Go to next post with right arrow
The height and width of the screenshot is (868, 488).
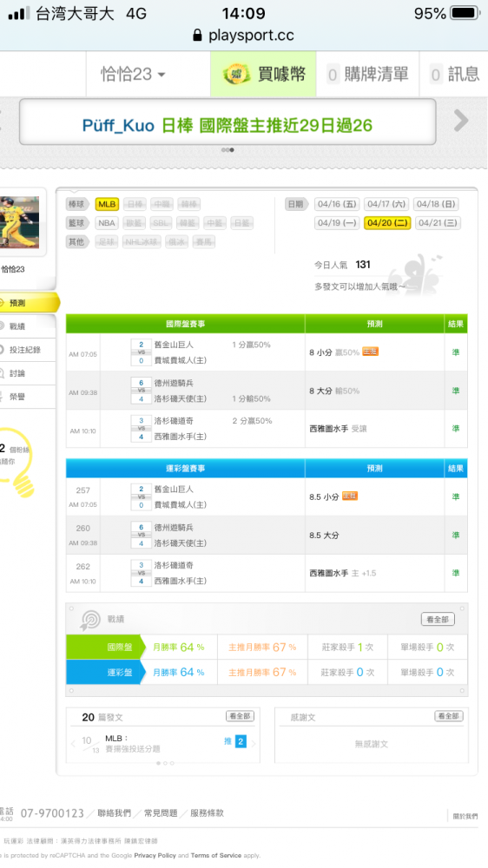[254, 744]
